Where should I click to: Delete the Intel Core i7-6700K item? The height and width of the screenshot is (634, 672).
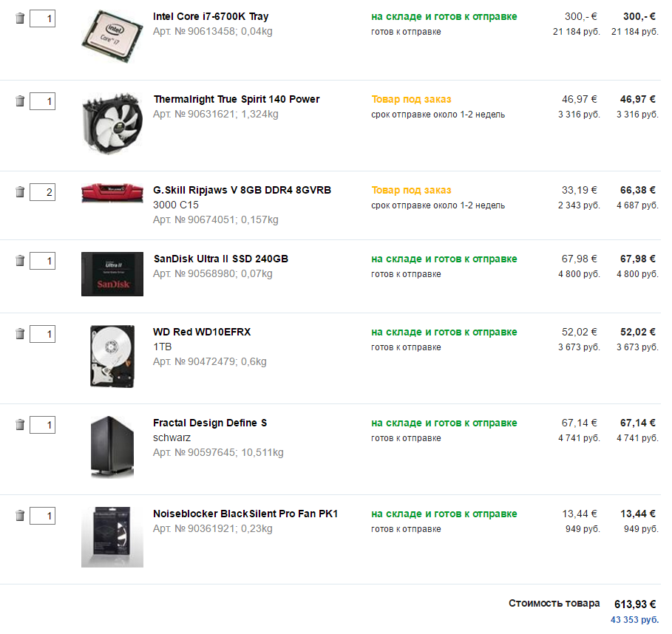(20, 18)
